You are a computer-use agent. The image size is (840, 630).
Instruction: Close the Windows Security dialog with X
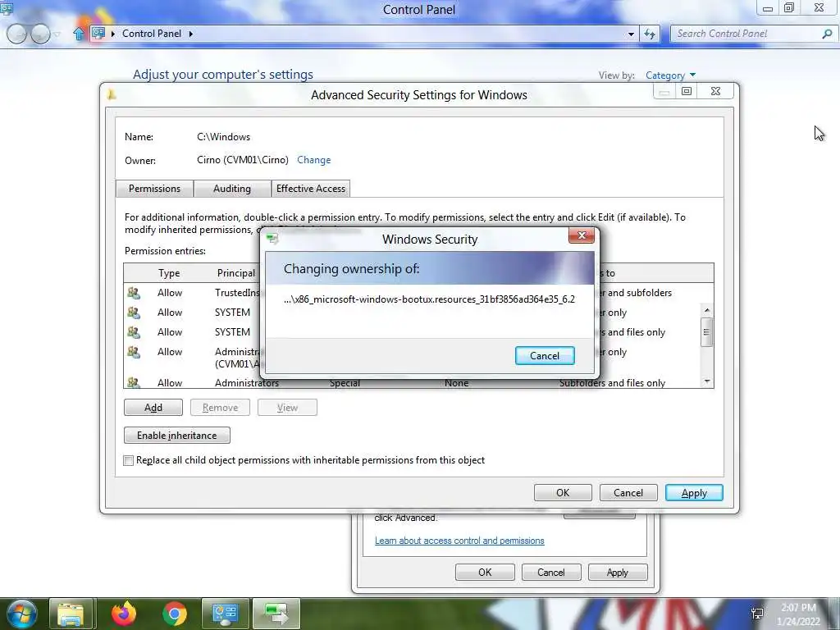(x=582, y=235)
